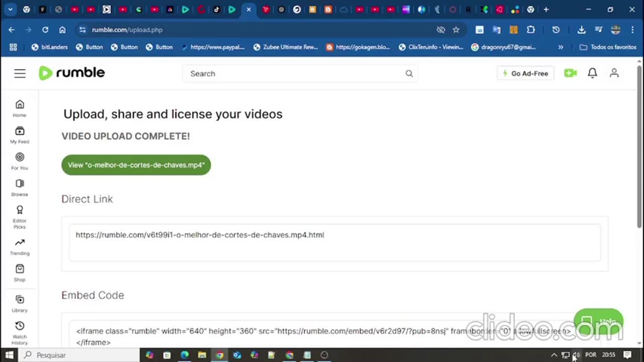Image resolution: width=644 pixels, height=362 pixels.
Task: Click the page vertical scrollbar
Action: point(639,146)
